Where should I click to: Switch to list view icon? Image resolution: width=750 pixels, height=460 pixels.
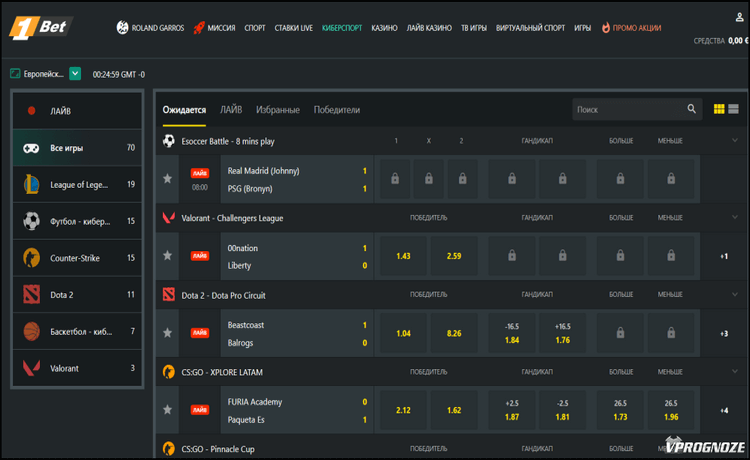(733, 109)
